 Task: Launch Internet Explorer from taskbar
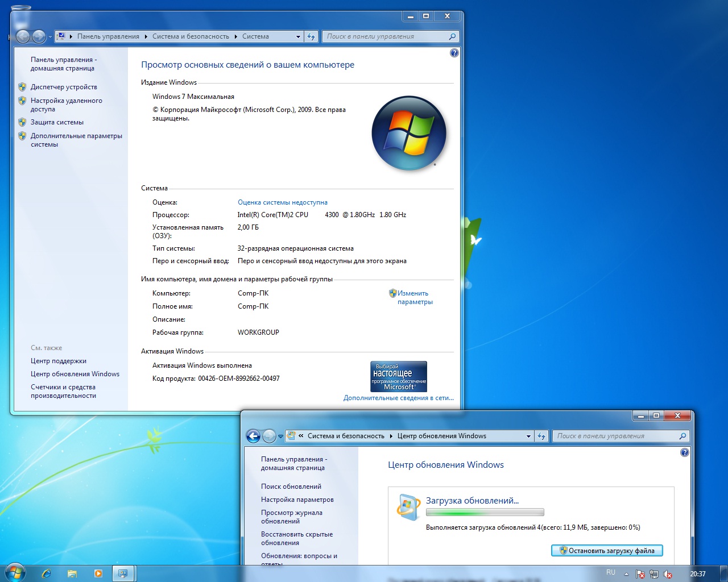(46, 573)
